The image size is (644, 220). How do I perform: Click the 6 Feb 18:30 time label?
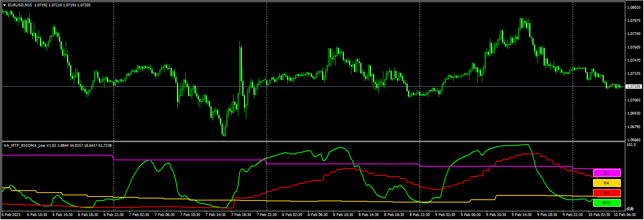[x=88, y=215]
